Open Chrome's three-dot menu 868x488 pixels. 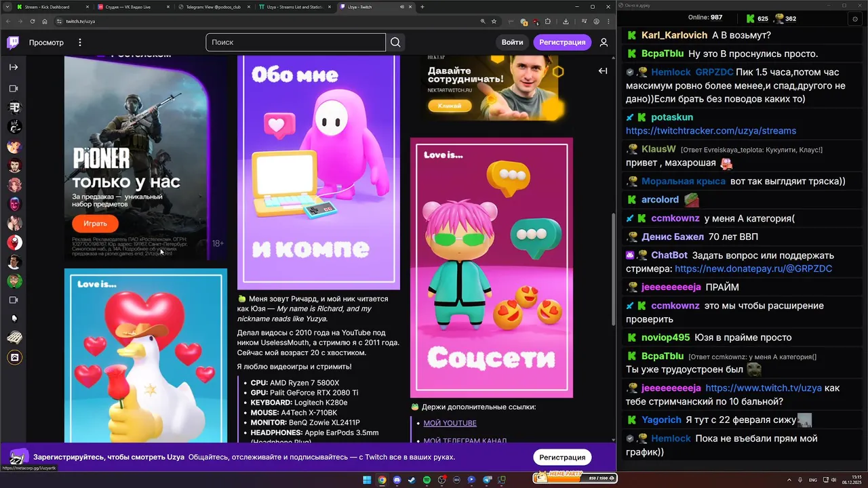[609, 21]
